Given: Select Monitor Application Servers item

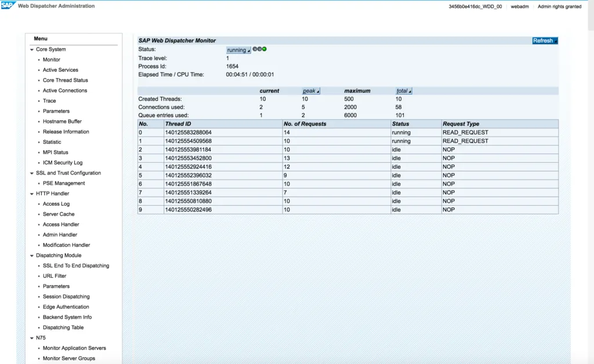Looking at the screenshot, I should 74,348.
